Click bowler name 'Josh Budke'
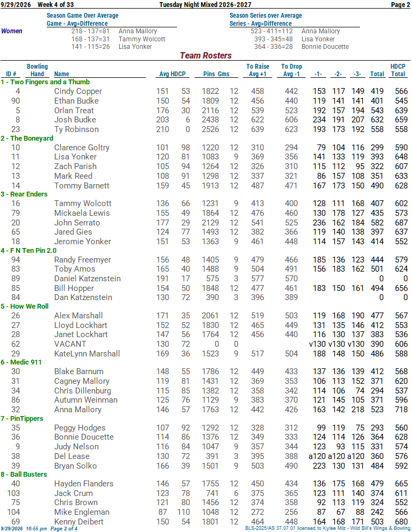Screen dimensions: 412x532 [75, 120]
